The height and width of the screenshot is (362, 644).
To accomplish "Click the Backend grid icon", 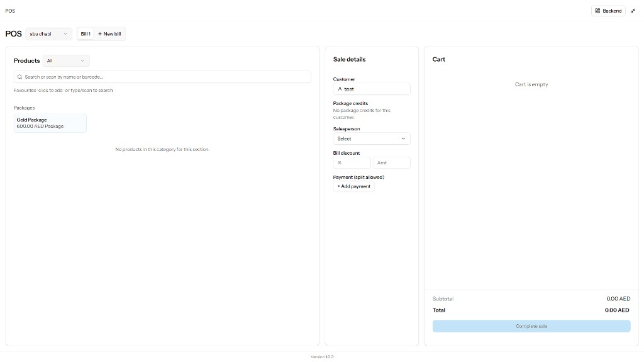I will pyautogui.click(x=597, y=11).
